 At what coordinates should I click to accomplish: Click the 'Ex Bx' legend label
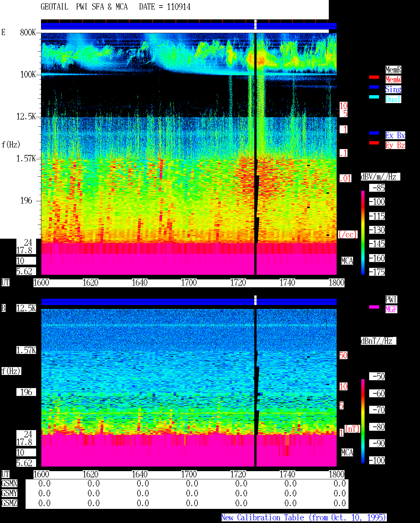tap(395, 135)
